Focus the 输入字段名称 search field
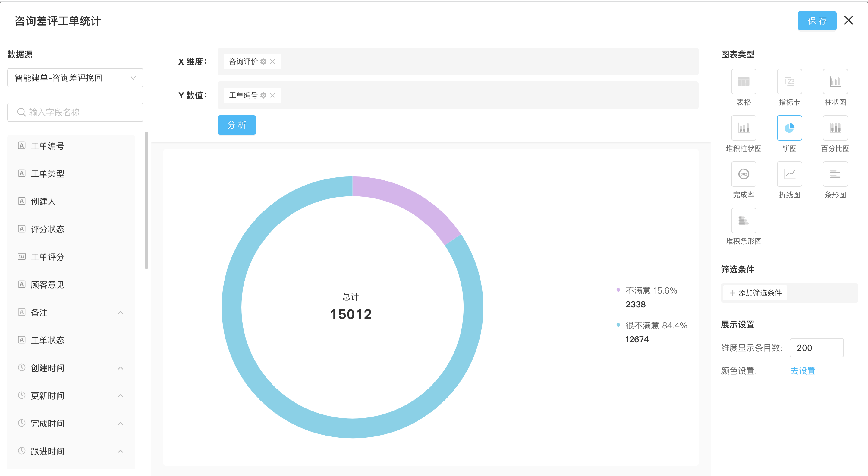 coord(75,112)
